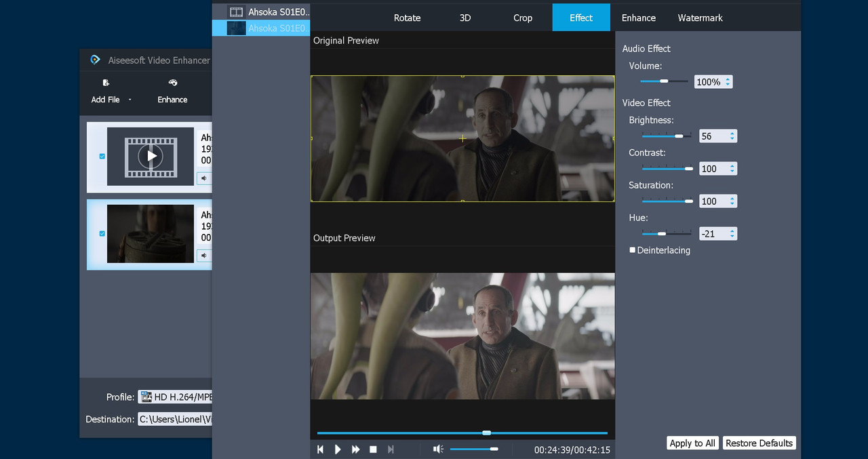Viewport: 868px width, 459px height.
Task: Click the 00:24:39/00:42:15 time display
Action: point(572,450)
